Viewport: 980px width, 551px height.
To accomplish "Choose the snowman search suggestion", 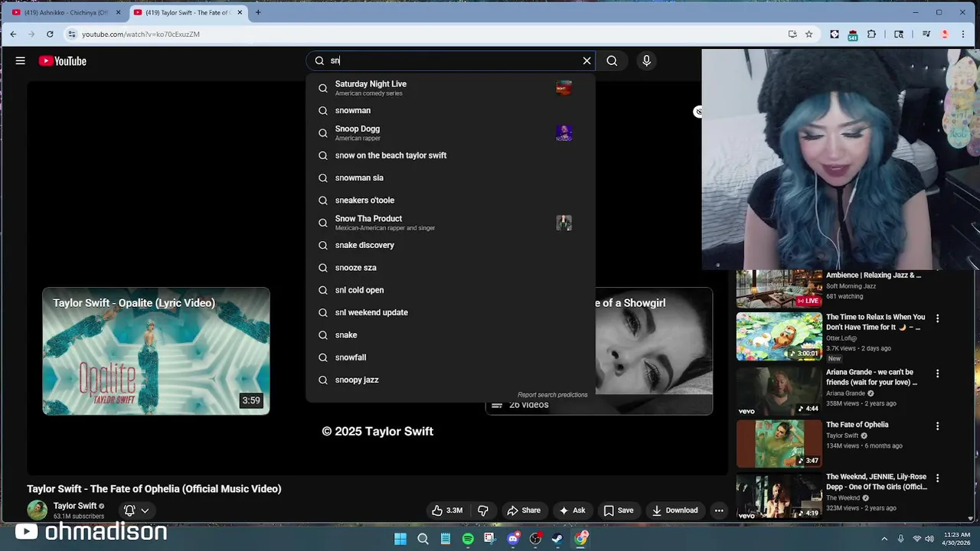I will [450, 110].
